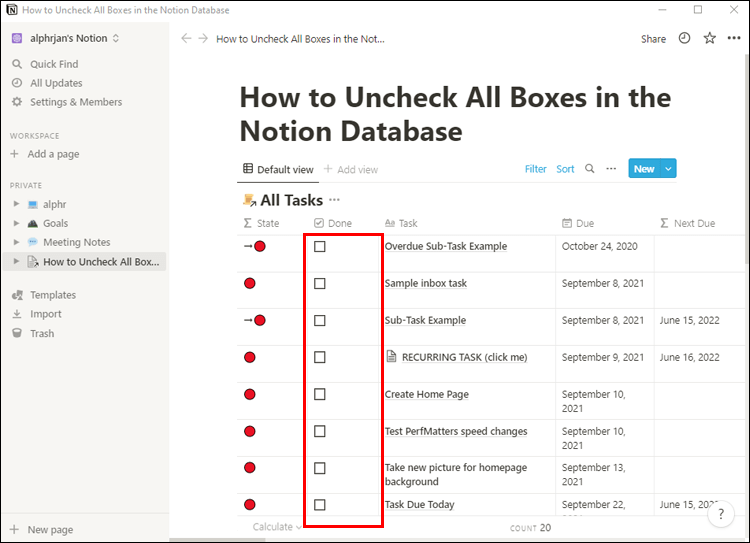Open page history clock icon
The width and height of the screenshot is (750, 543).
pos(684,39)
